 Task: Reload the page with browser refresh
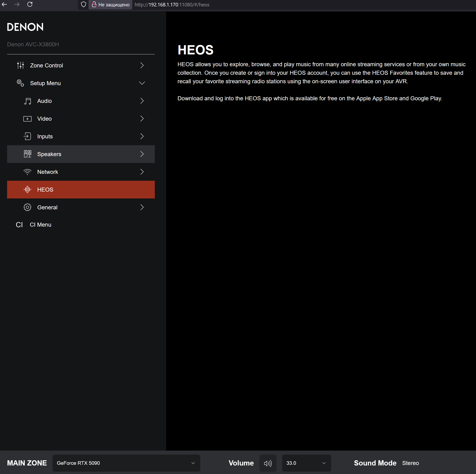30,4
